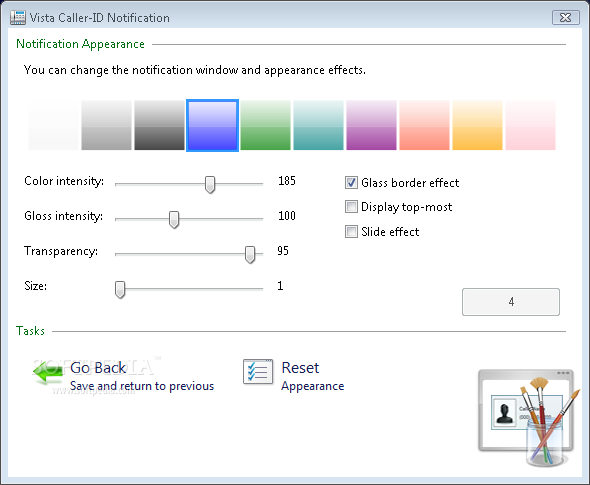Screen dimensions: 590x485
Task: Click the Color intensity label
Action: tap(64, 181)
